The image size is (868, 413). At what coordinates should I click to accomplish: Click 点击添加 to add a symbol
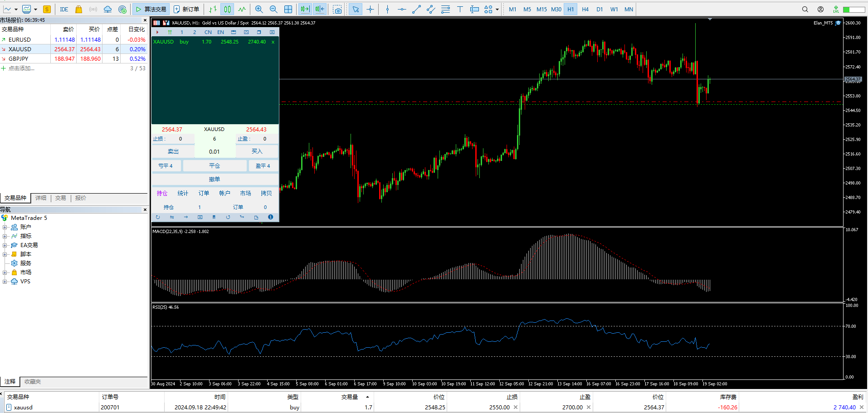[x=21, y=68]
